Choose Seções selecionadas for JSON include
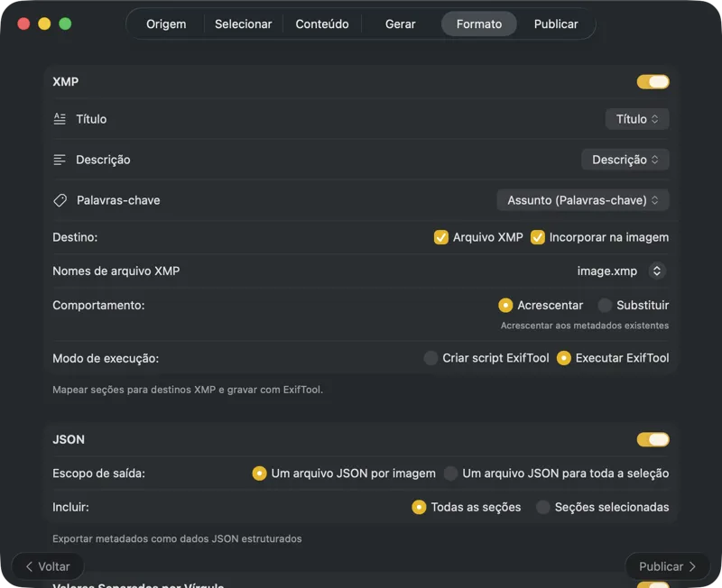 click(x=542, y=507)
